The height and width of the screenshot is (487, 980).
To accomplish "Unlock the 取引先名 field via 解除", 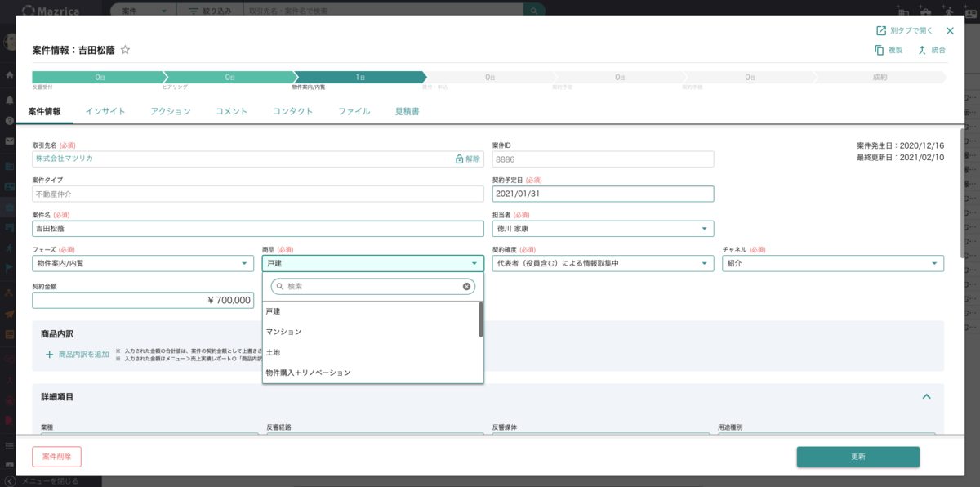I will (467, 159).
